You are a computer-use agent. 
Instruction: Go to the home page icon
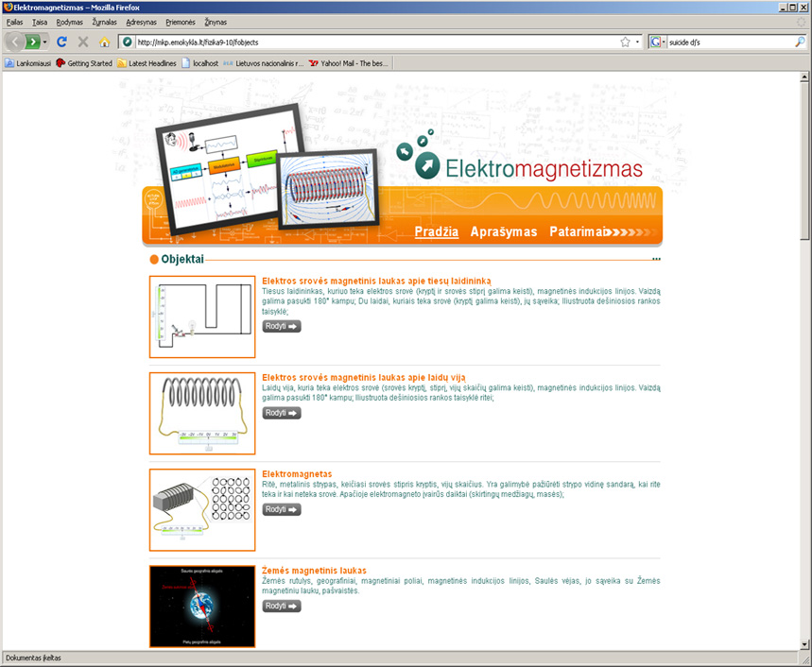(105, 42)
